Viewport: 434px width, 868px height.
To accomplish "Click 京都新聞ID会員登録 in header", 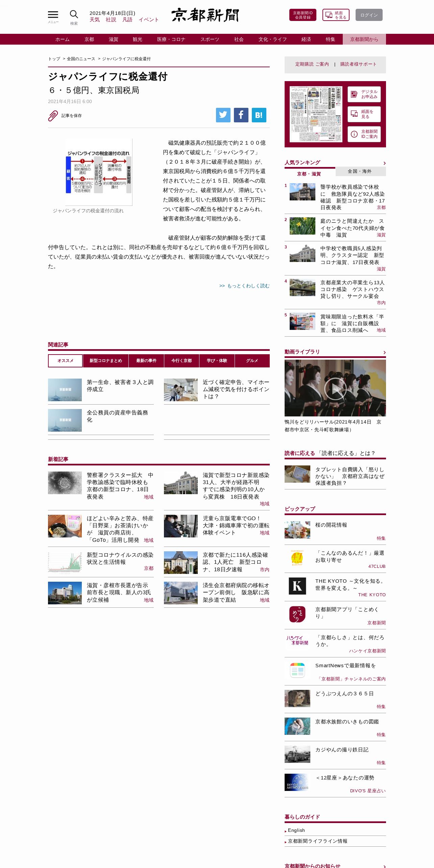I will click(303, 15).
